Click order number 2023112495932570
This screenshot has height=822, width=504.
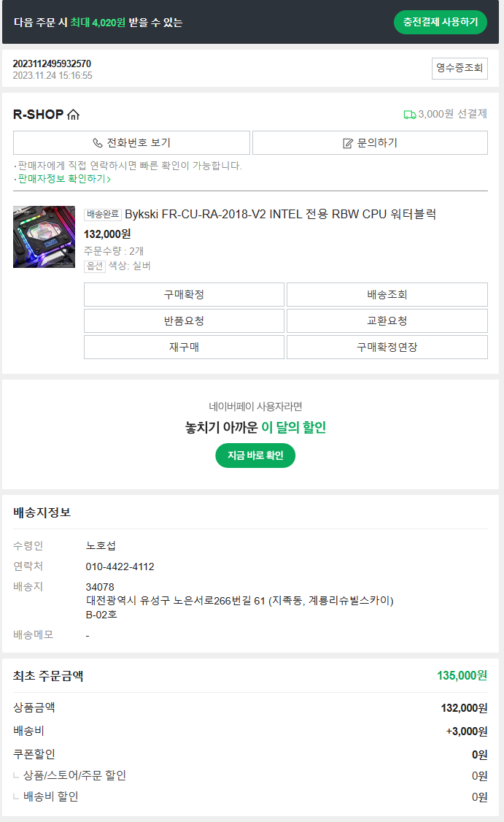pos(52,64)
